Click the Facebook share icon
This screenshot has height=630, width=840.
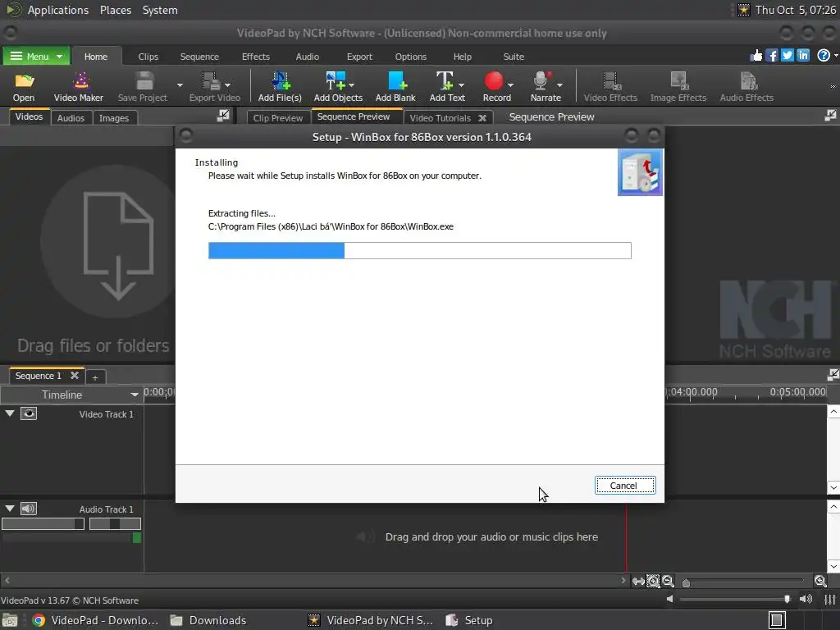point(771,55)
